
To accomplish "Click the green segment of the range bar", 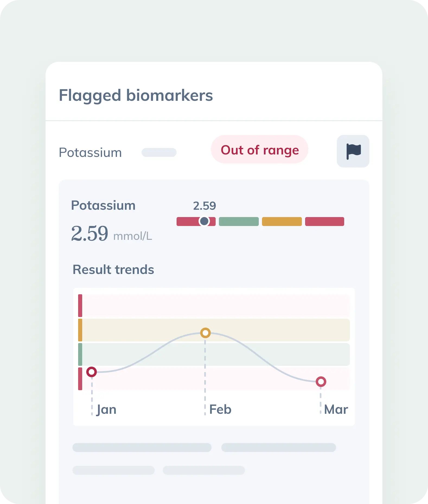I will click(239, 221).
